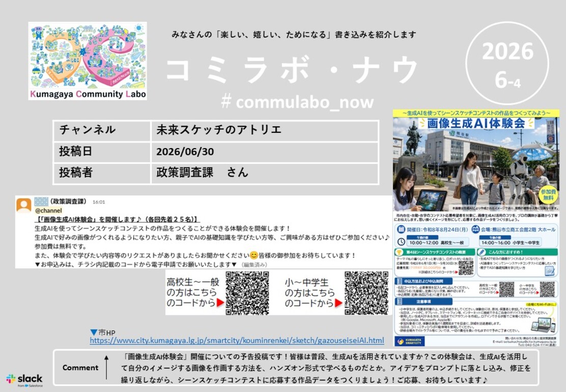The width and height of the screenshot is (566, 392).
Task: Click the 投稿者 label cell
Action: coord(102,173)
